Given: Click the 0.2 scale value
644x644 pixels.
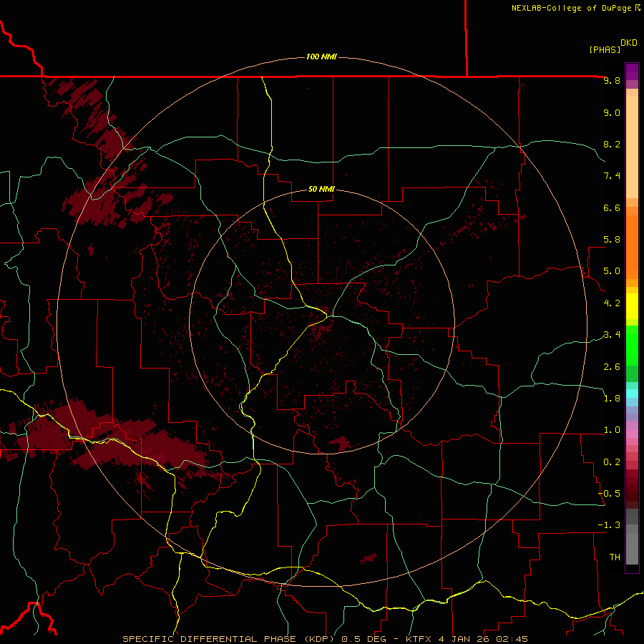Looking at the screenshot, I should click(x=612, y=462).
